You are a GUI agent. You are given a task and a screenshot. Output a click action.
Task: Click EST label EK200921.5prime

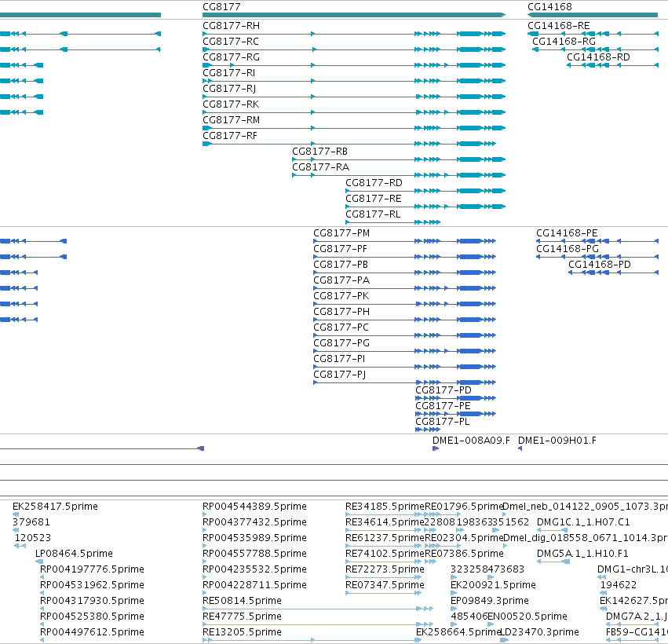coord(493,586)
